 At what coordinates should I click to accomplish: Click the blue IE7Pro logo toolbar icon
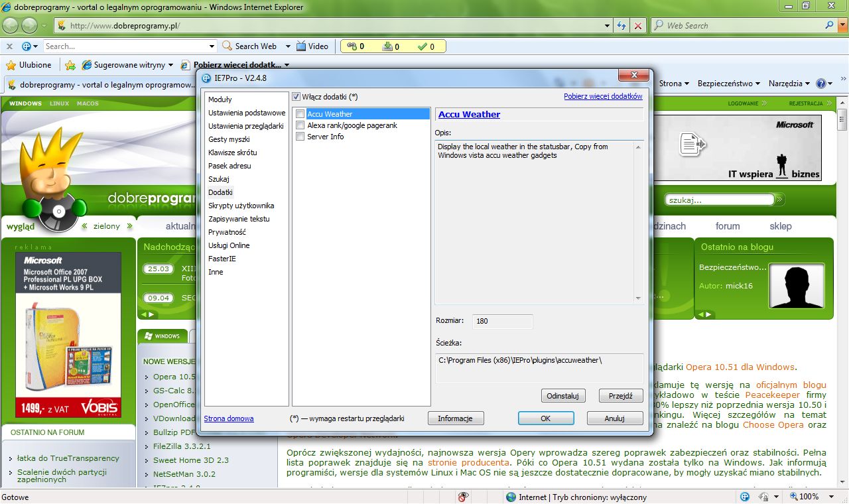[27, 46]
